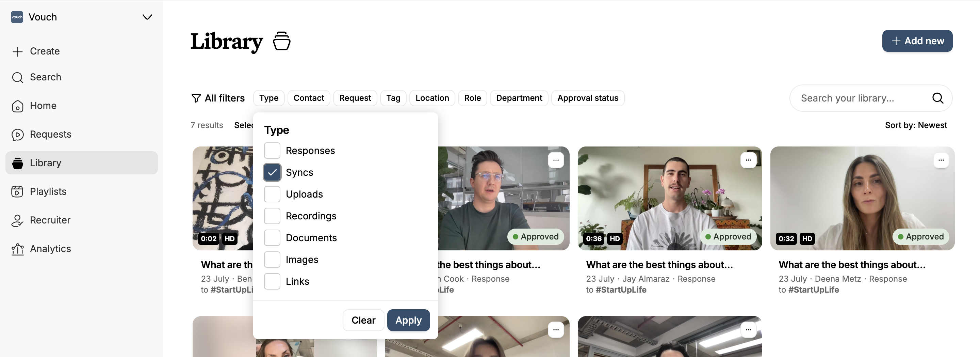Click the Vouch logo icon
This screenshot has width=980, height=357.
coord(17,17)
